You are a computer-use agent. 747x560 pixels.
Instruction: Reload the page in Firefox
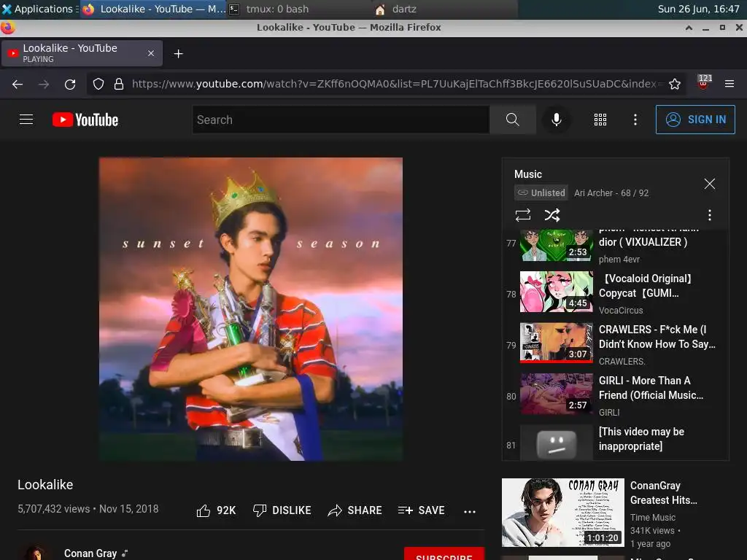[x=70, y=85]
